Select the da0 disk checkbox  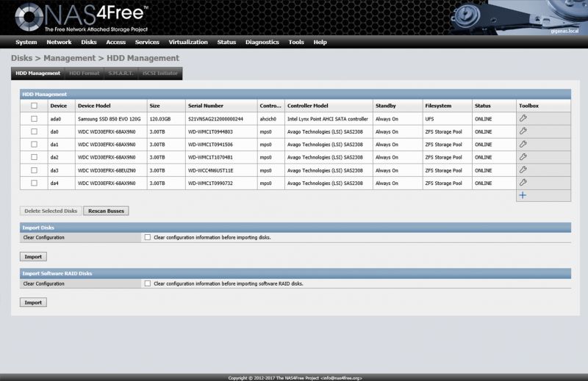pyautogui.click(x=34, y=131)
